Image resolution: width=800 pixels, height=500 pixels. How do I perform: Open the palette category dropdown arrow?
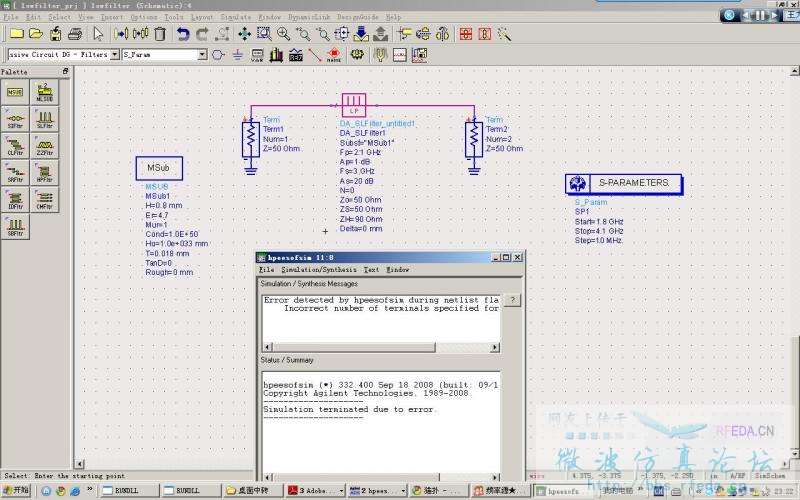pos(115,54)
